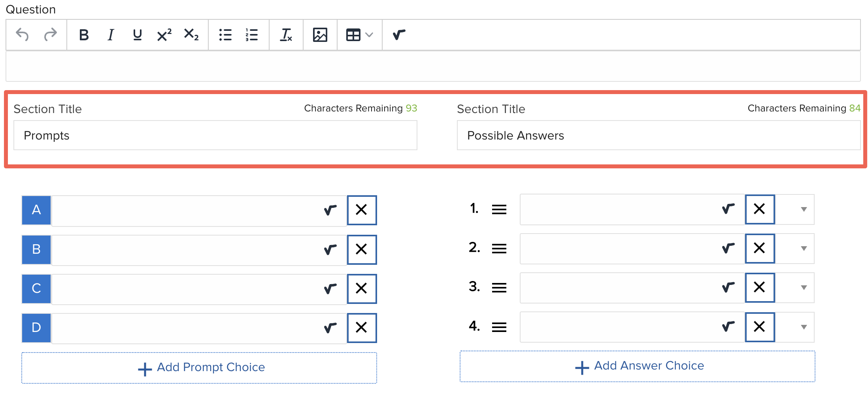Remove prompt choice B
Screen dimensions: 868x396
(x=362, y=249)
